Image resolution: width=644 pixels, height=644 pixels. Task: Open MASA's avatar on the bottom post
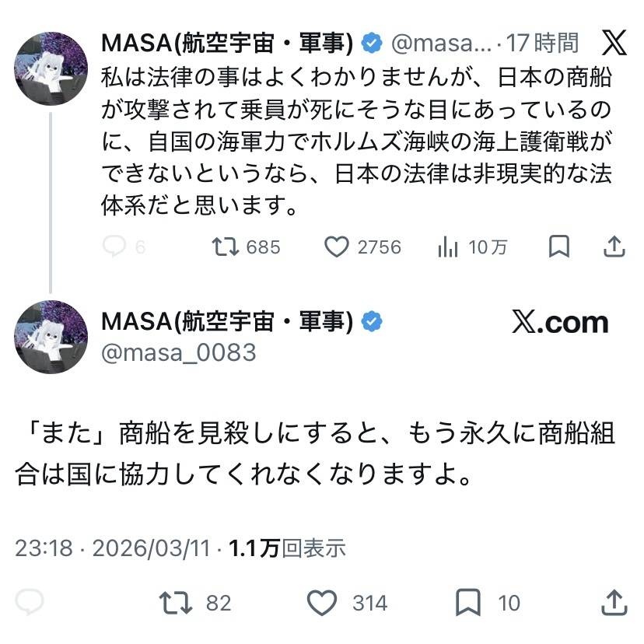point(51,337)
